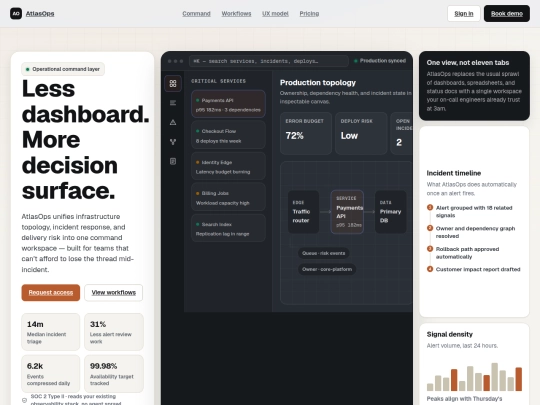540x405 pixels.
Task: Click 'Owner and dependency graph resolved' text
Action: (475, 232)
